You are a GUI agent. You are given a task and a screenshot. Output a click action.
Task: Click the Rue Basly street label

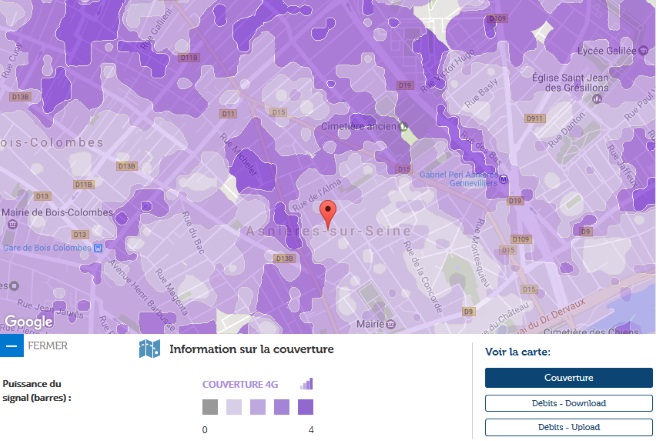(481, 93)
